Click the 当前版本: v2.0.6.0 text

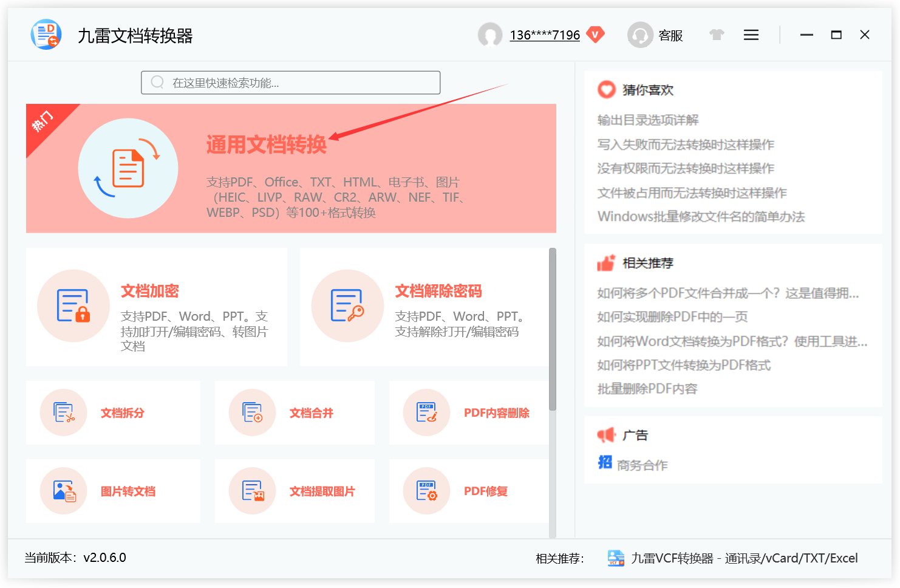coord(75,558)
